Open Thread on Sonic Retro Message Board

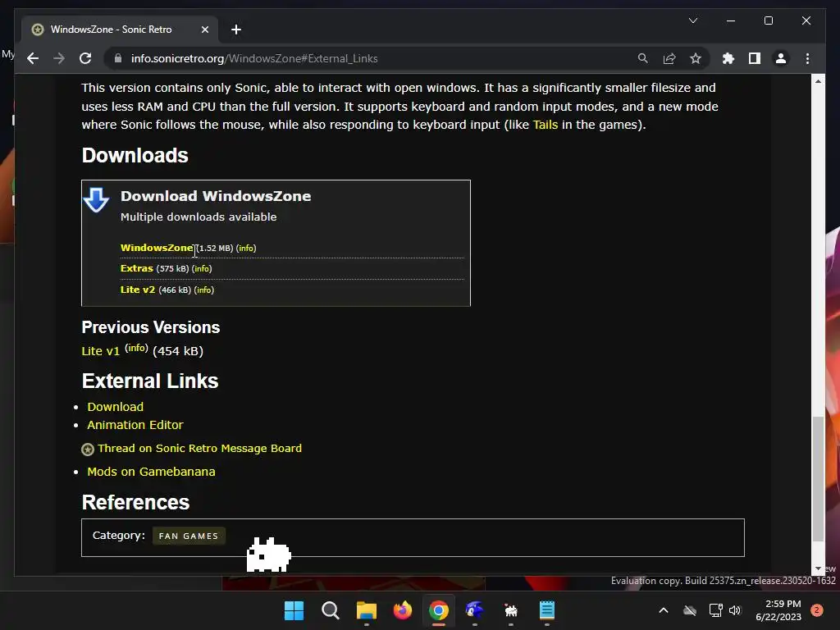[199, 449]
